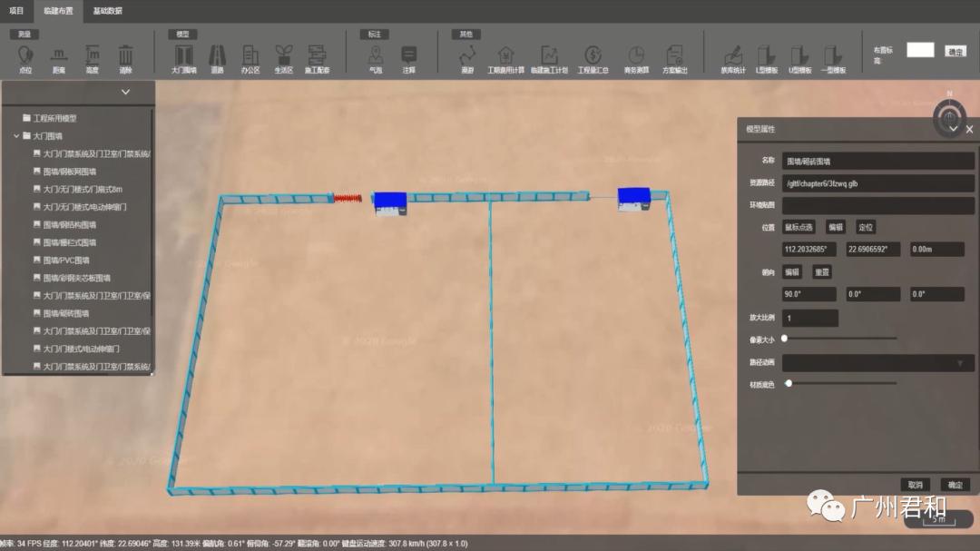Switch to the 基础数据 tab
The height and width of the screenshot is (551, 980).
tap(107, 11)
